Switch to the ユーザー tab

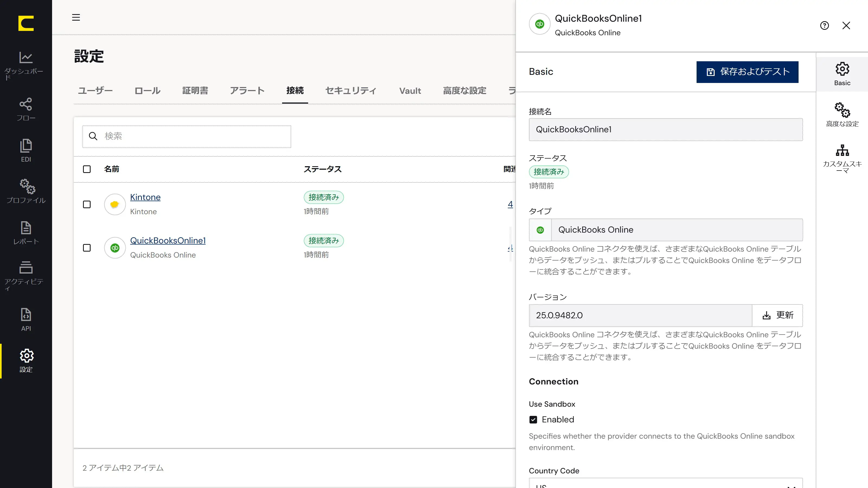[95, 91]
